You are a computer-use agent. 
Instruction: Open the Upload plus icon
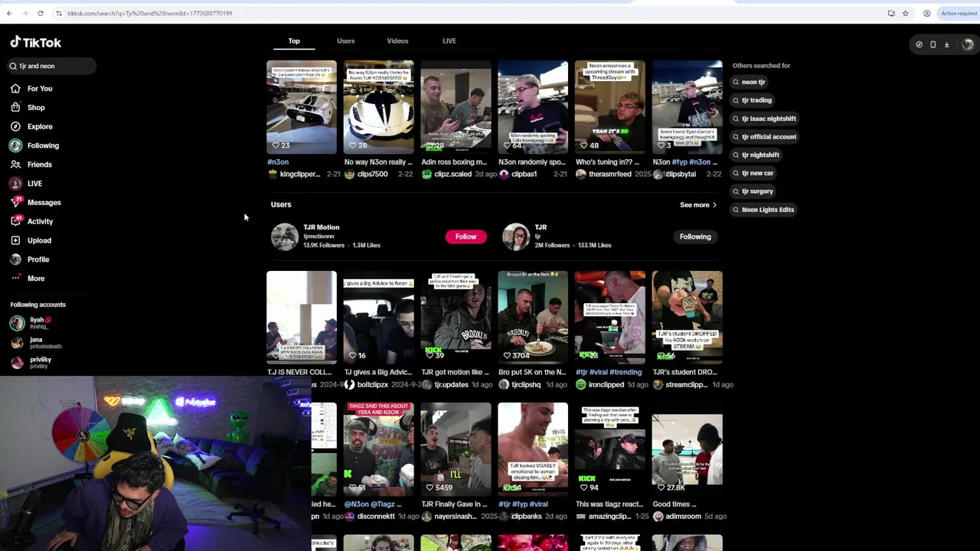(x=15, y=240)
